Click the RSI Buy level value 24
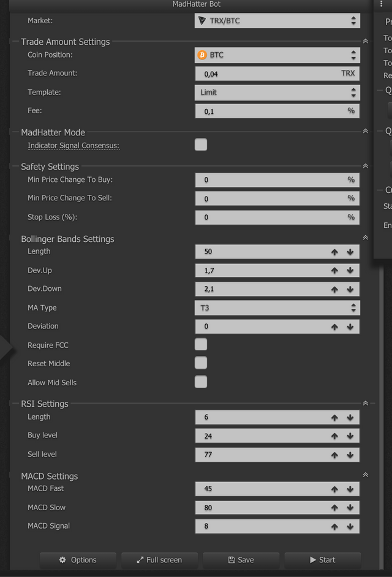 [208, 436]
